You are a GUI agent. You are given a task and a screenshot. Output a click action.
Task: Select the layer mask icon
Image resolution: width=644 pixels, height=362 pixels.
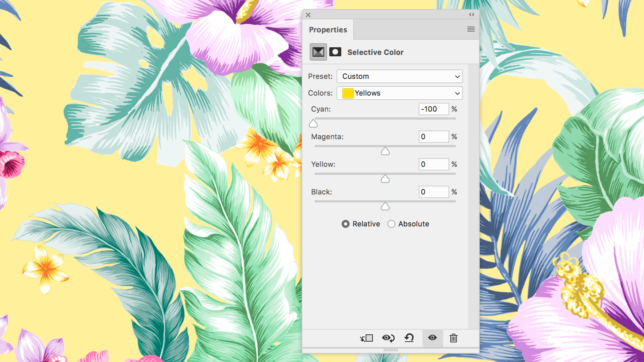335,52
